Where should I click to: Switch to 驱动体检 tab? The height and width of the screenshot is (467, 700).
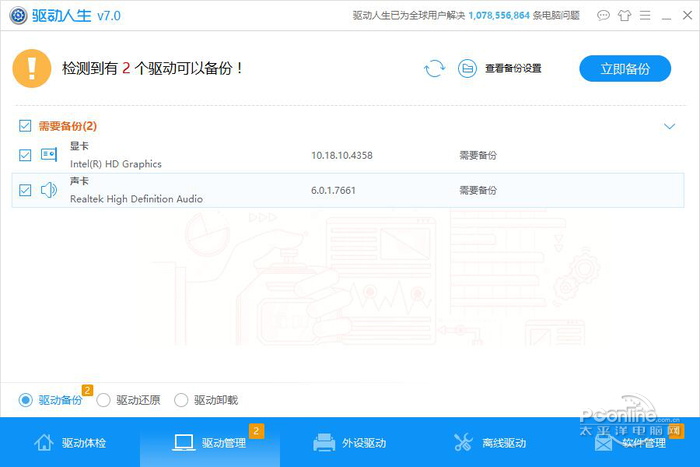click(71, 442)
